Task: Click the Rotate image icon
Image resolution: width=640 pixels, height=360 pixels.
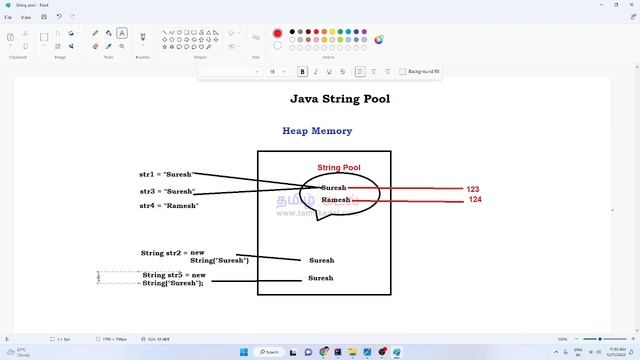Action: 71,33
